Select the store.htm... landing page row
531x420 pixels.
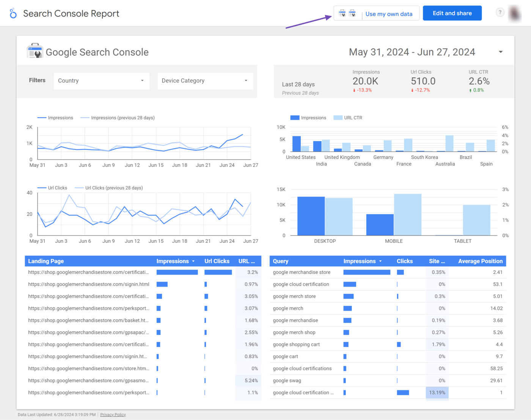coord(143,368)
